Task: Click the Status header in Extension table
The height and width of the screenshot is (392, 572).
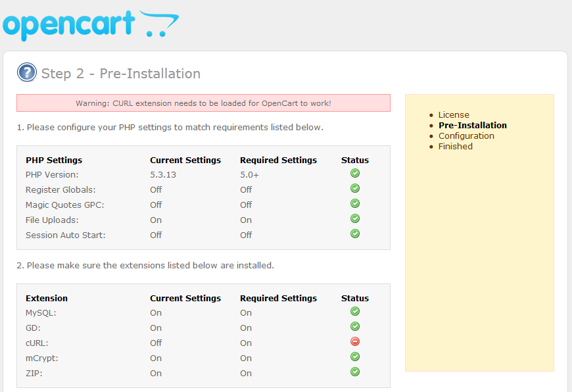Action: pos(355,298)
